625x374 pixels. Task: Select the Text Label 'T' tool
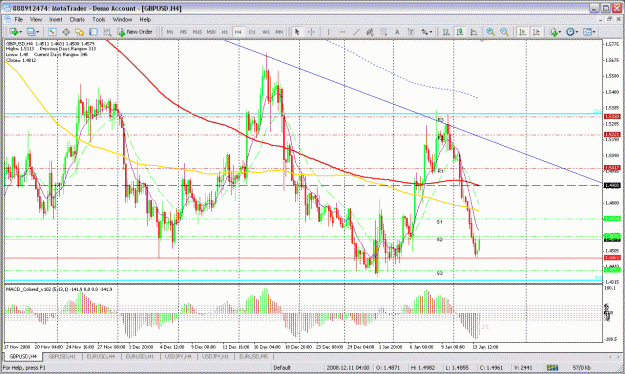coord(411,32)
